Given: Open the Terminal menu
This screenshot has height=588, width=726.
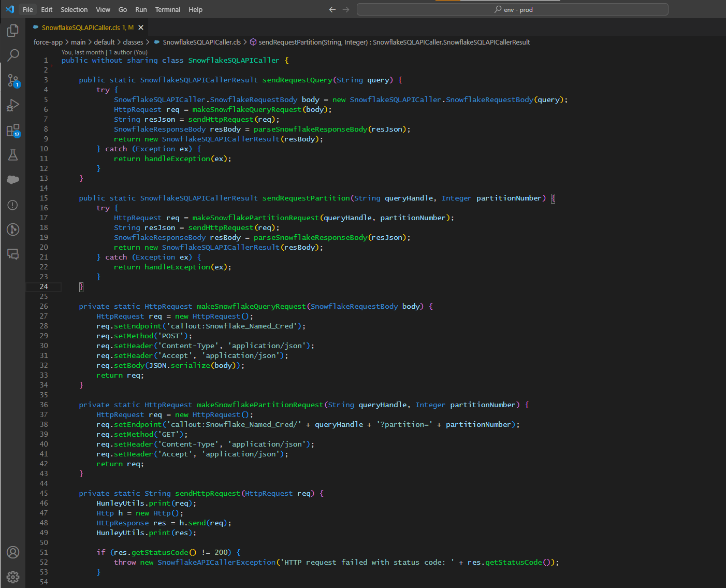Looking at the screenshot, I should pos(167,9).
